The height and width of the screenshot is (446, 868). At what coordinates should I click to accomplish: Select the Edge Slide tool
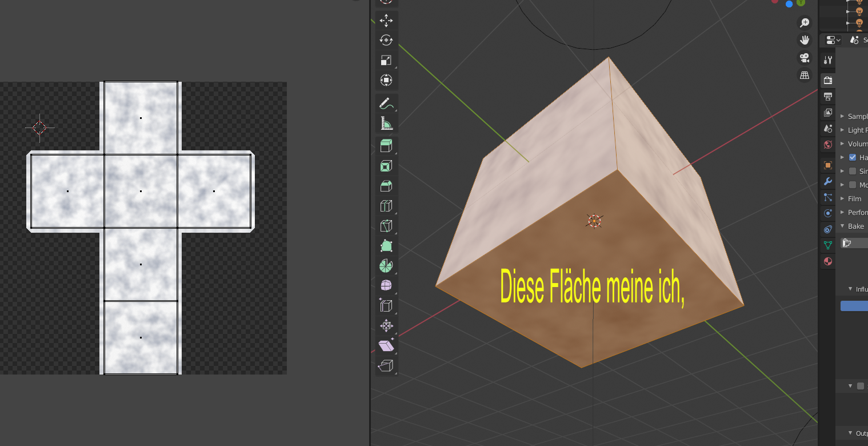(x=386, y=305)
